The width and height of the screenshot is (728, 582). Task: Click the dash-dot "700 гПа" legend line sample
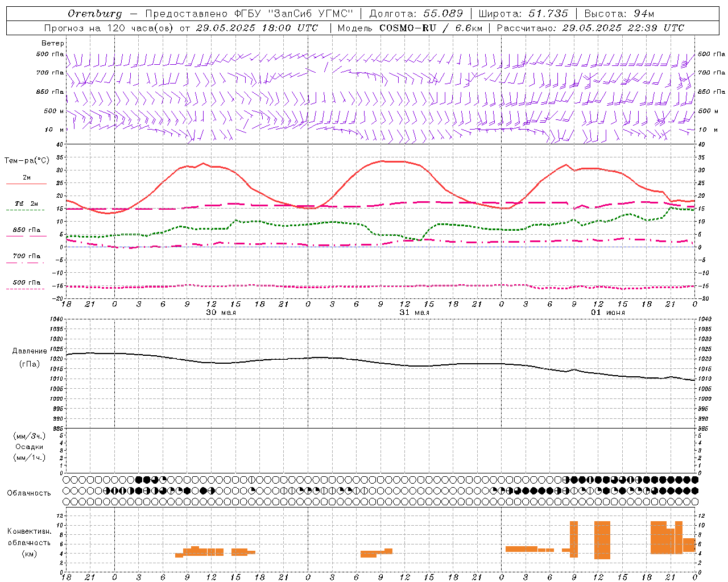click(x=26, y=263)
